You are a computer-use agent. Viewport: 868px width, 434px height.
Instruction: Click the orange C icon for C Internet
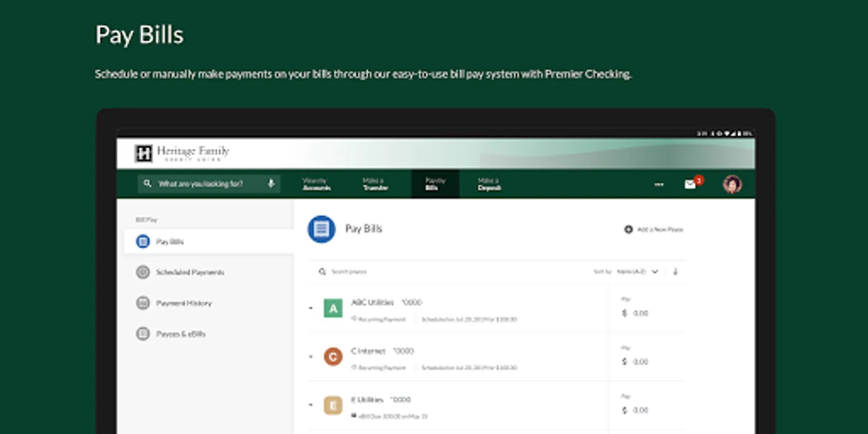[333, 357]
